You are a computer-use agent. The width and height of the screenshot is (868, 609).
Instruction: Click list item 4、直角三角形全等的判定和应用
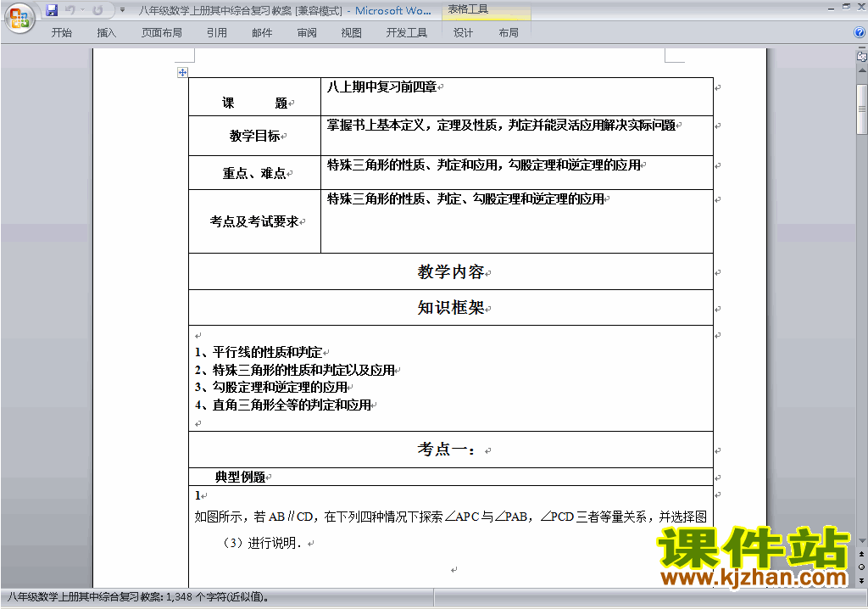click(283, 405)
